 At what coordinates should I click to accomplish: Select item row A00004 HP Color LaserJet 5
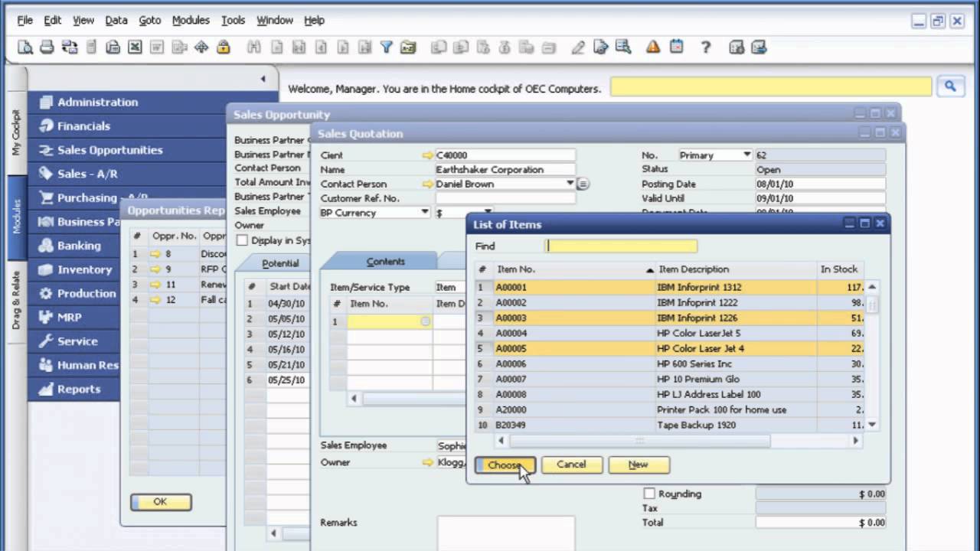669,333
